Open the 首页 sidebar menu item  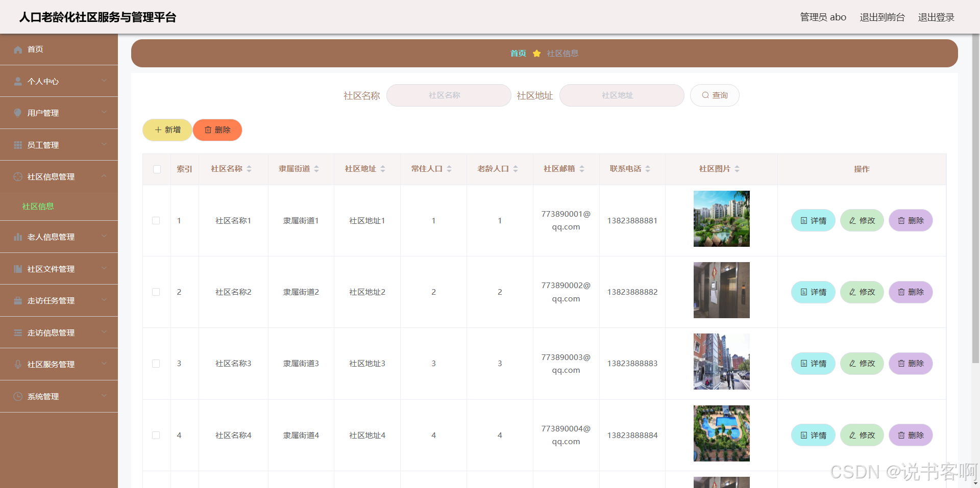pyautogui.click(x=59, y=49)
